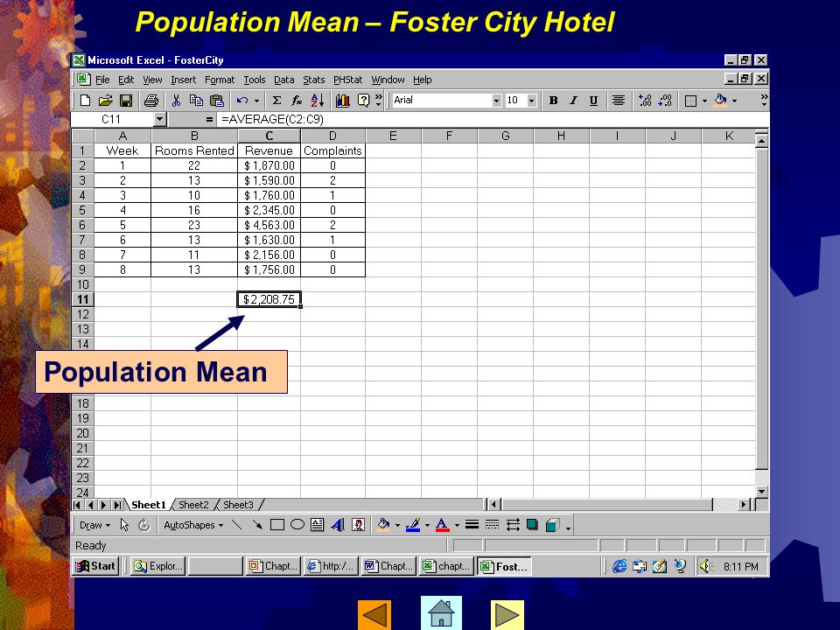Click the 3-D icon on drawing toolbar
Image resolution: width=840 pixels, height=630 pixels.
(552, 525)
